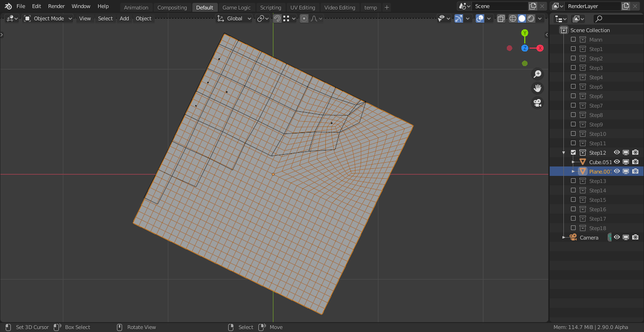Click the outliner search field
Viewport: 644px width, 332px height.
point(618,19)
